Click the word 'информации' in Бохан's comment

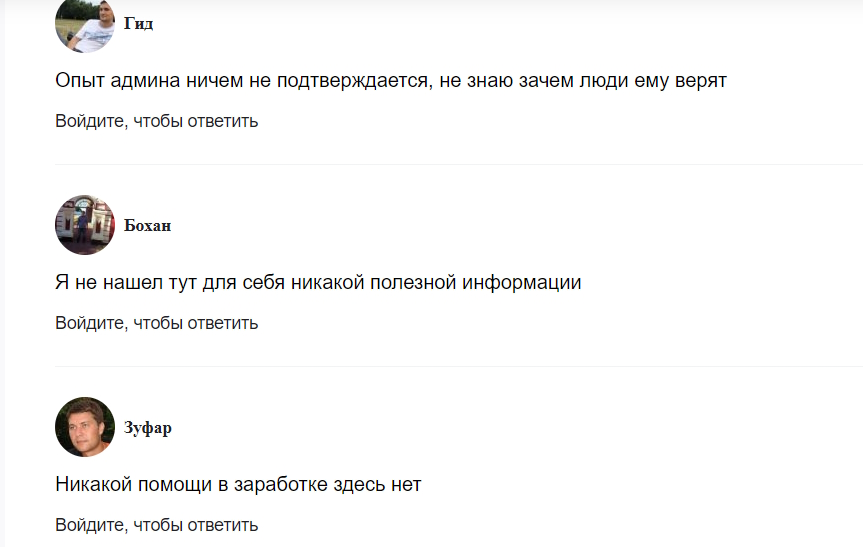pyautogui.click(x=521, y=283)
